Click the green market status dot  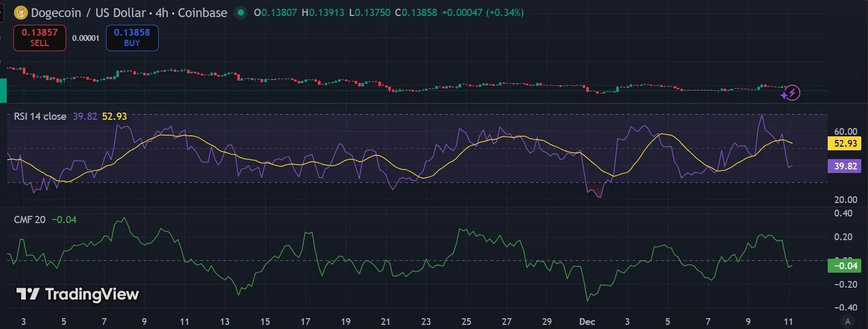point(240,12)
